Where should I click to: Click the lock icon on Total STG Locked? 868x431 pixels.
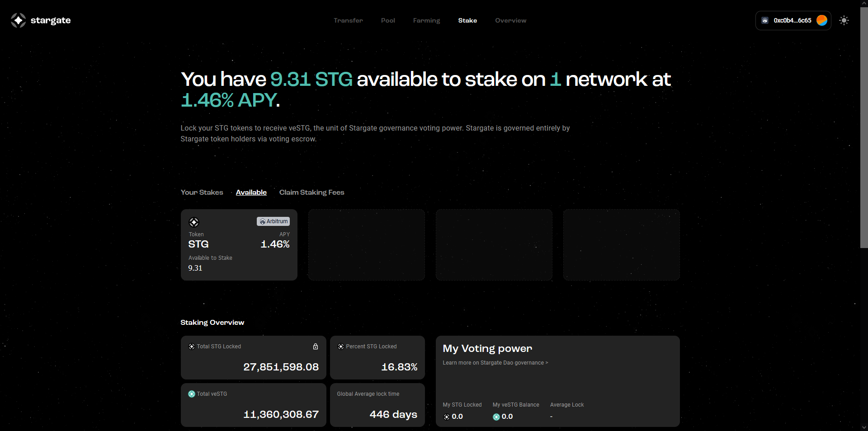coord(316,347)
